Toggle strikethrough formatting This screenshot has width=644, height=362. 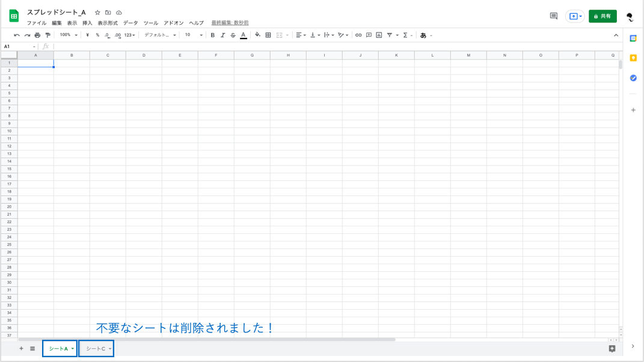coord(233,35)
